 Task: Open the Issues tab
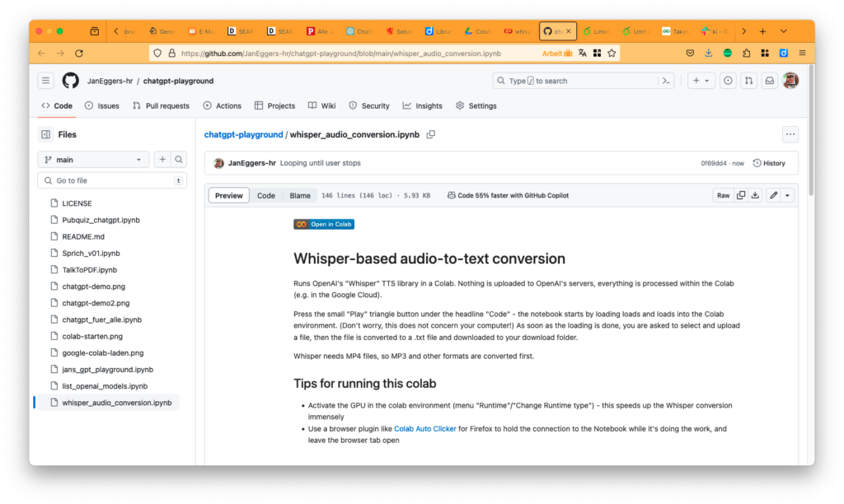[101, 106]
